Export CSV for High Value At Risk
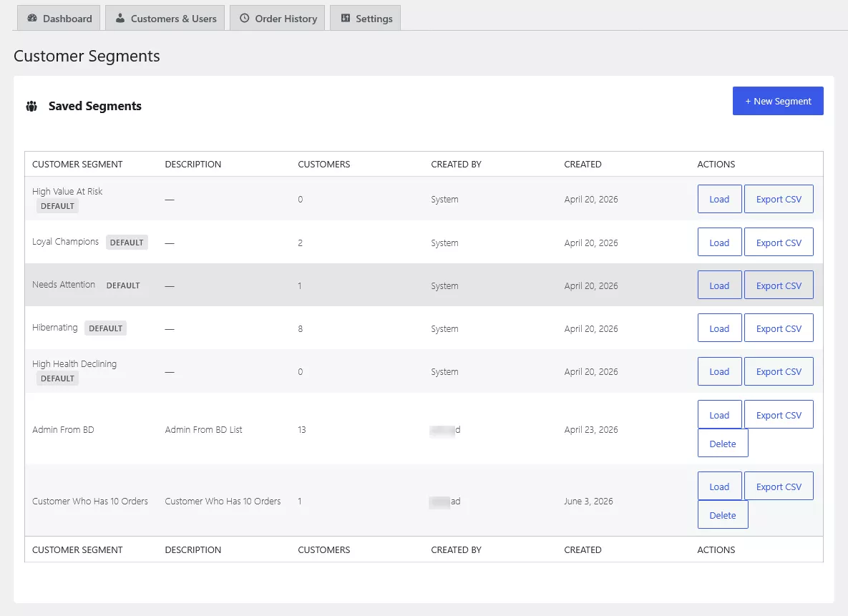848x616 pixels. pos(779,199)
